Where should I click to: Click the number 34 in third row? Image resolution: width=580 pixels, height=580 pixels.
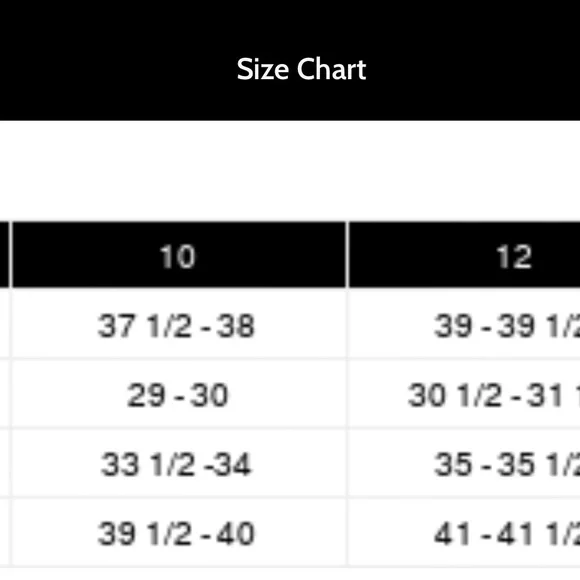[233, 465]
